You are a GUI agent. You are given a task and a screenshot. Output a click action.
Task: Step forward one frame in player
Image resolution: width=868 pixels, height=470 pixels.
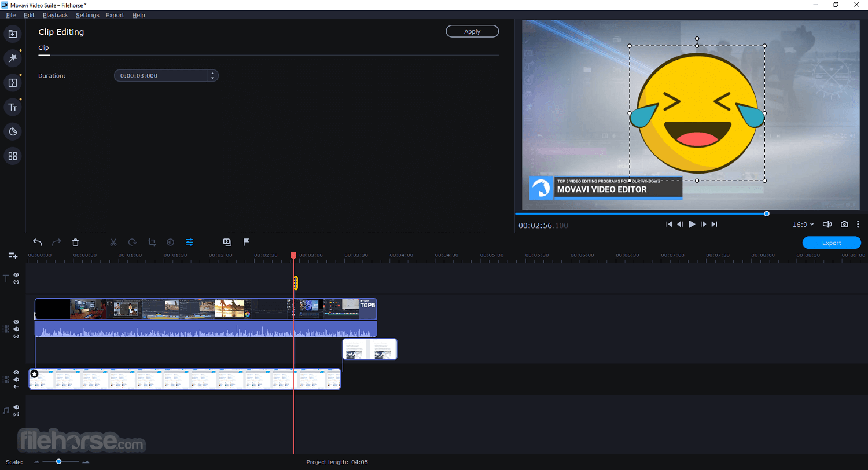(703, 224)
